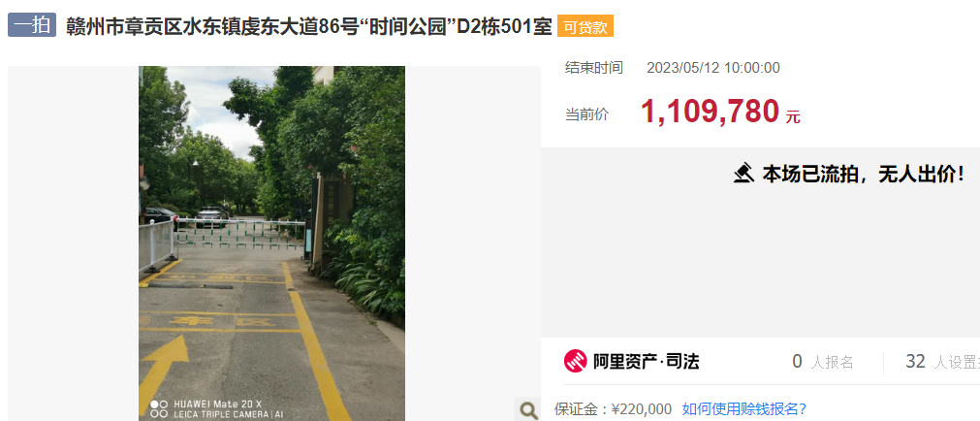The width and height of the screenshot is (980, 421).
Task: Click the current price 1,109,780
Action: (x=710, y=112)
